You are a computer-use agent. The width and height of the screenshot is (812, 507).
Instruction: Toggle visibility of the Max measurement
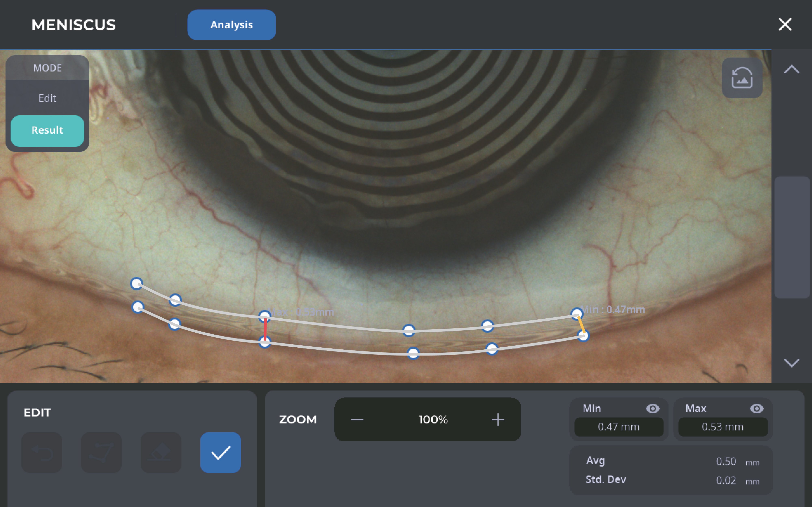tap(756, 408)
